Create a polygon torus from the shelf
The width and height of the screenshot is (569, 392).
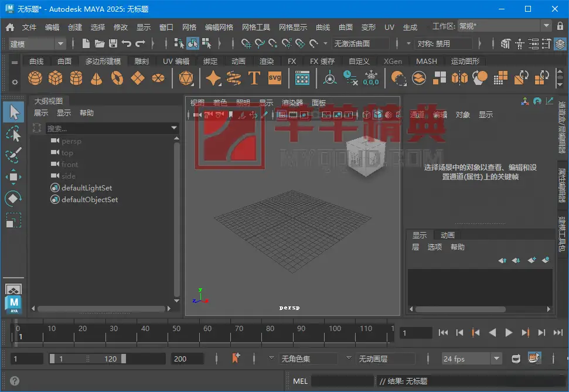(117, 78)
